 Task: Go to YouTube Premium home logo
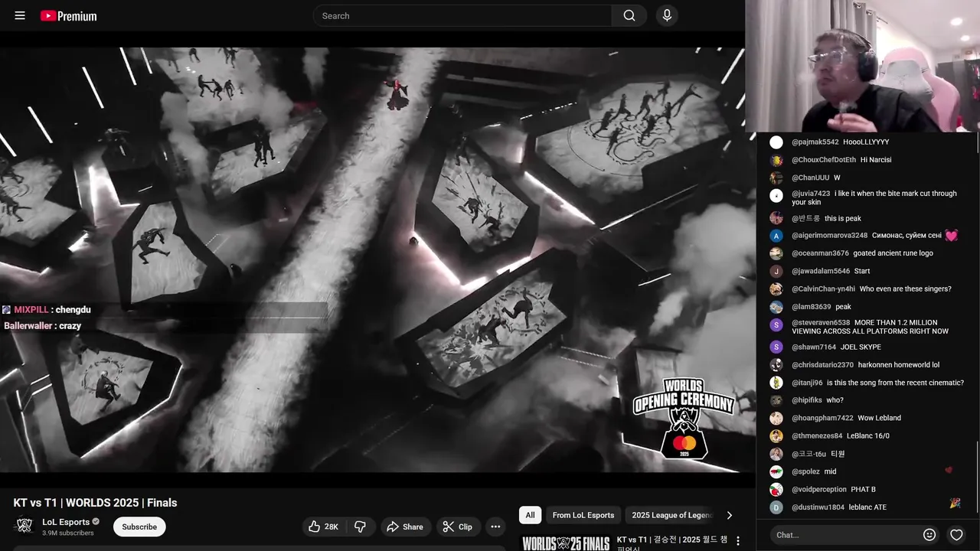[69, 15]
